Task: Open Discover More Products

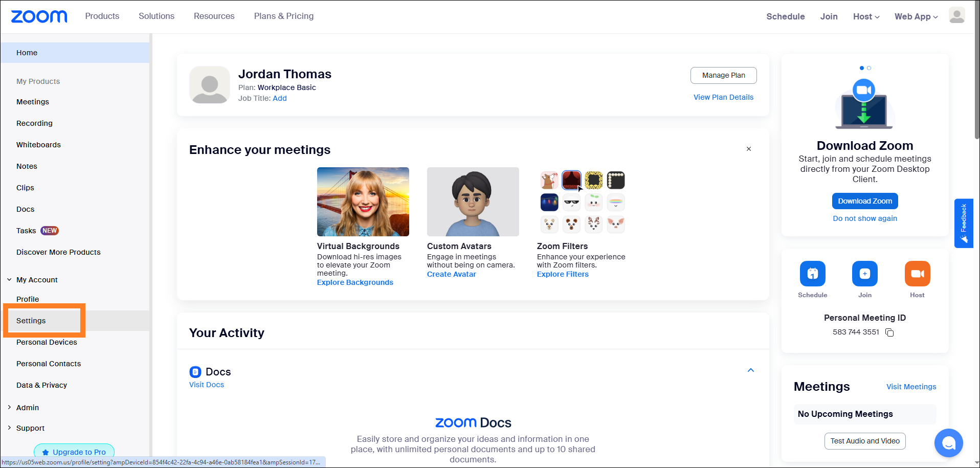Action: point(58,252)
